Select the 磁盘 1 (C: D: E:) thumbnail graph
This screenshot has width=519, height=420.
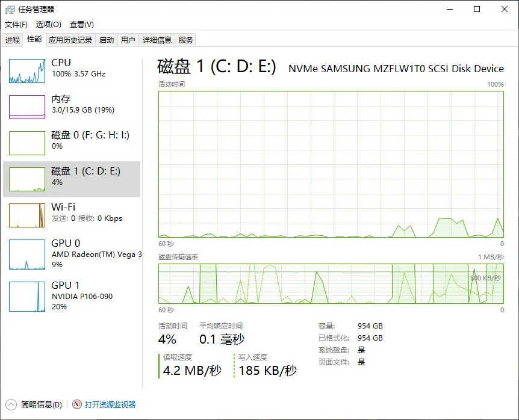click(x=27, y=179)
